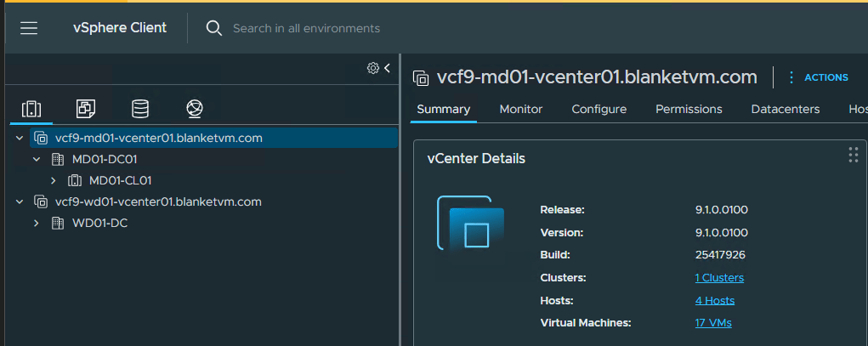This screenshot has height=346, width=868.
Task: Click the vCenter icon beside vcf9-wd01 tree entry
Action: point(41,202)
